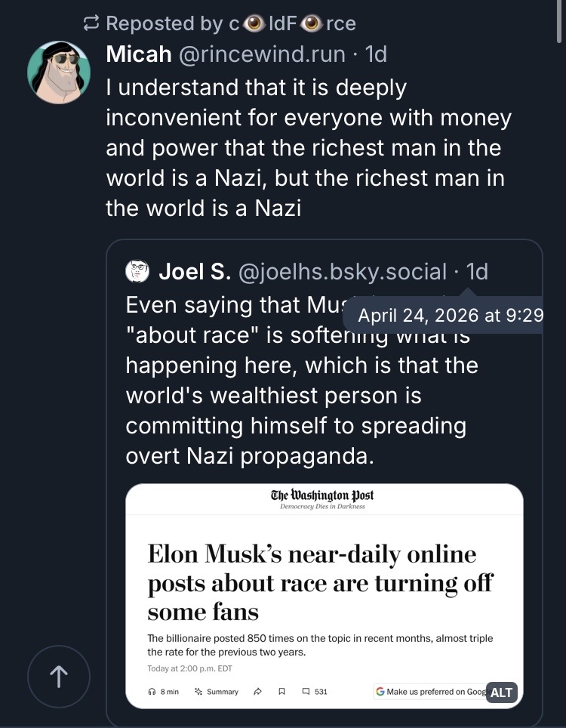
Task: Tap the Joel S. display name
Action: coord(193,271)
